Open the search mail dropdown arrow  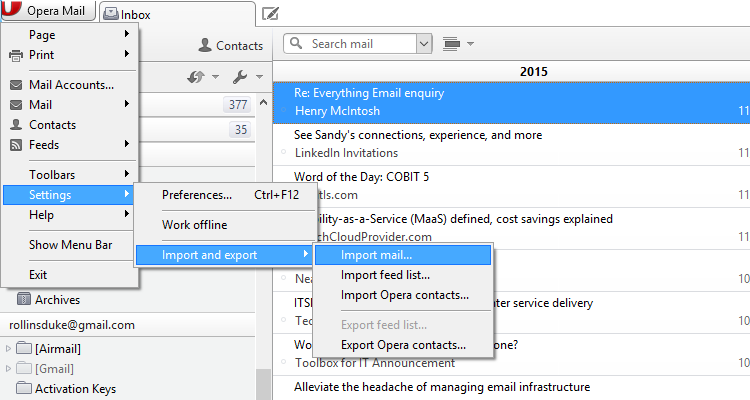coord(424,44)
